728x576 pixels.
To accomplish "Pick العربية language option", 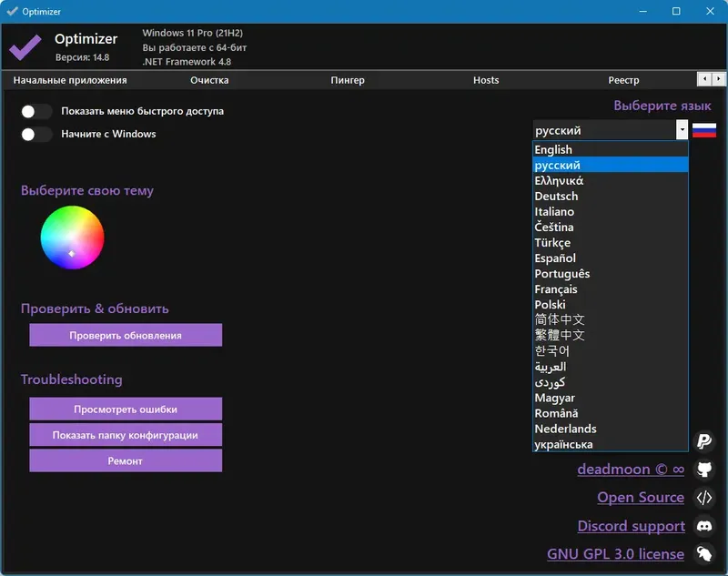I will tap(610, 367).
